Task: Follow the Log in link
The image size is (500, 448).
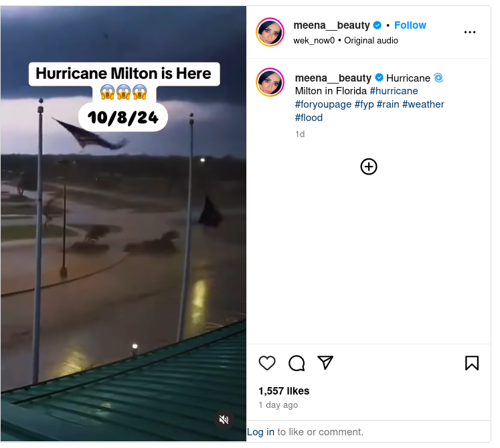Action: point(260,432)
